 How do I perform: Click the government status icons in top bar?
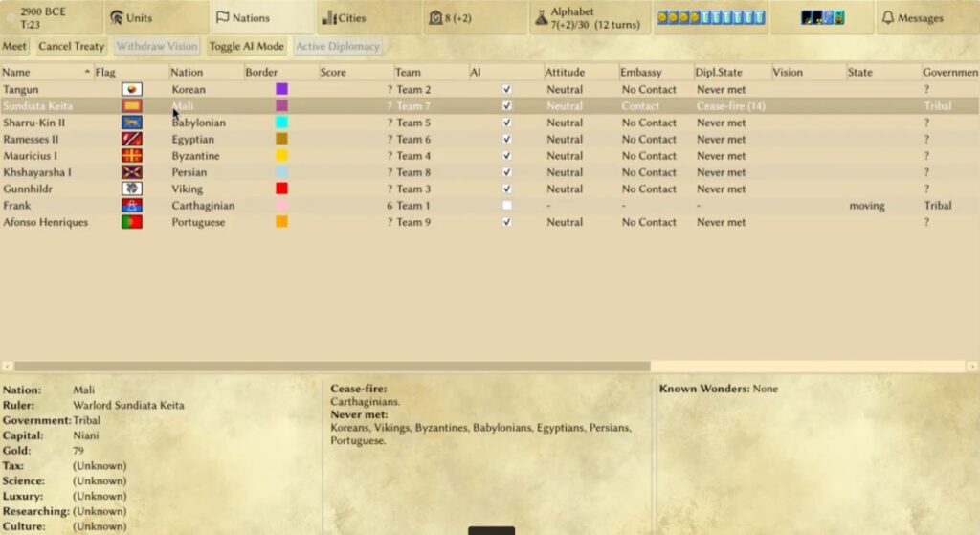(x=822, y=17)
